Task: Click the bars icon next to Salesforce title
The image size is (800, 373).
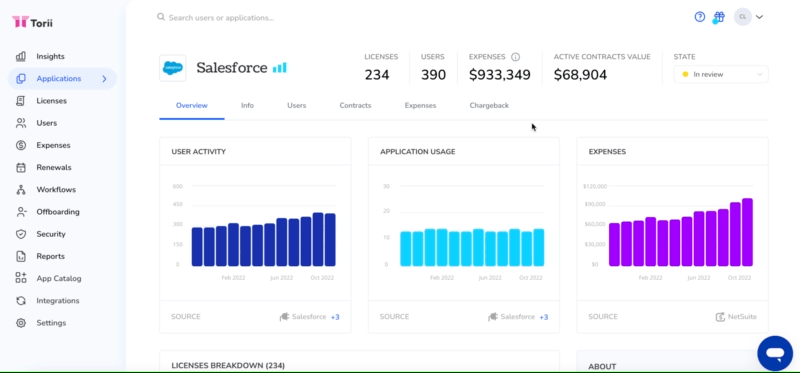Action: (x=280, y=67)
